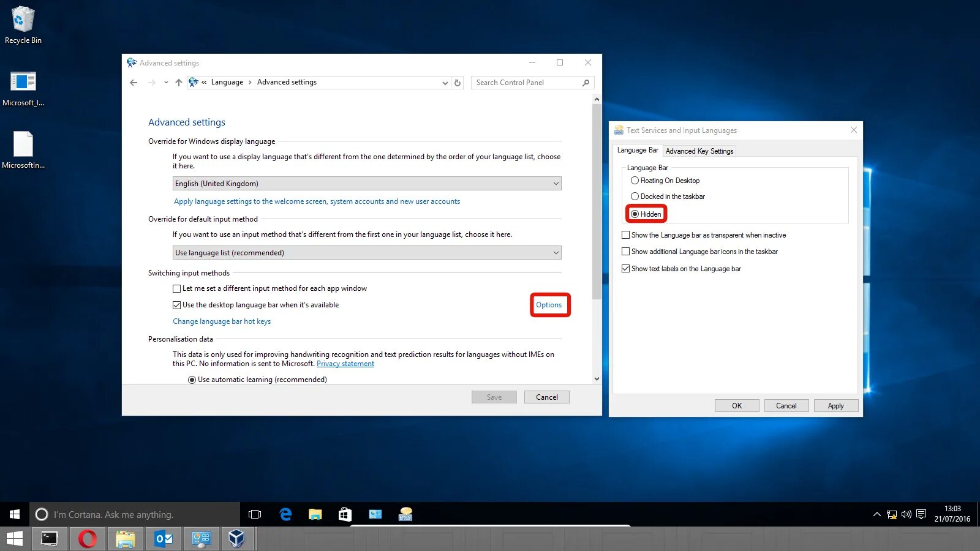Open the terminal icon on the bottom taskbar
The image size is (980, 551).
pos(50,539)
